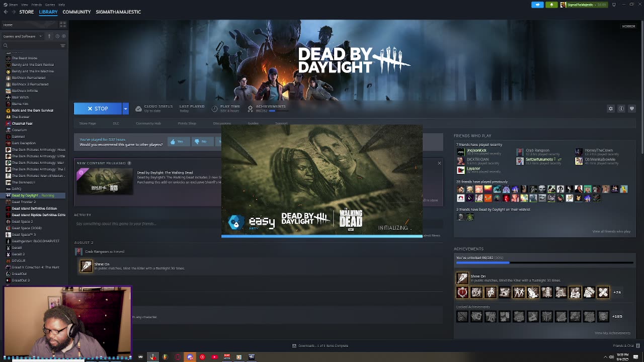
Task: Expand the Stop button dropdown arrow
Action: [x=125, y=109]
